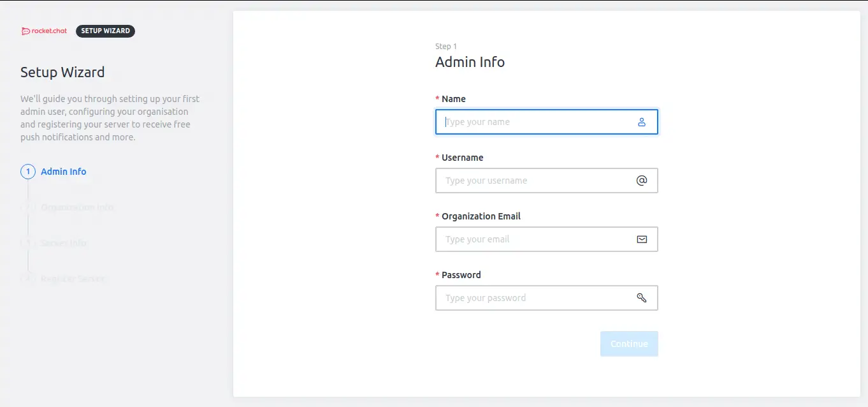Select the Admin Info step
The height and width of the screenshot is (407, 868).
(63, 171)
